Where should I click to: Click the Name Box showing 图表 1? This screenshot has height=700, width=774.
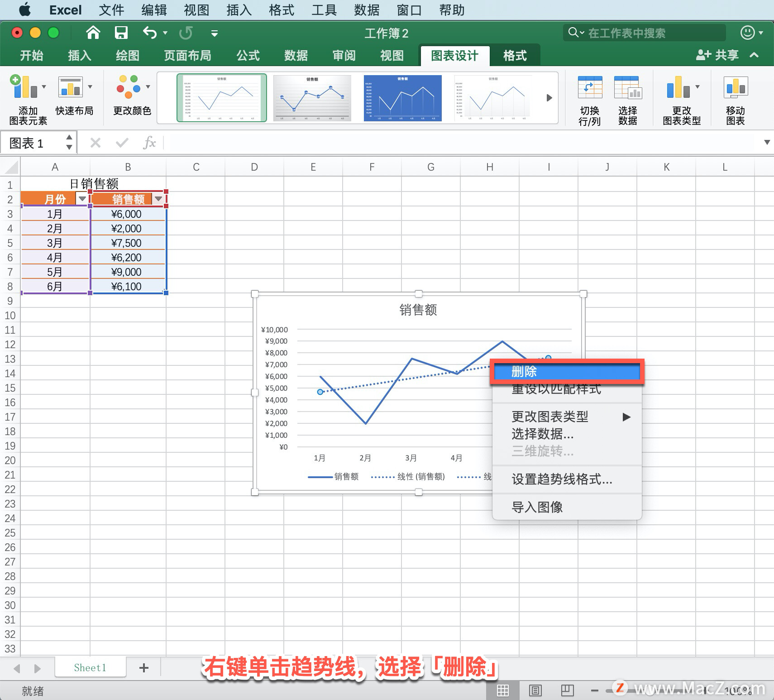coord(35,143)
